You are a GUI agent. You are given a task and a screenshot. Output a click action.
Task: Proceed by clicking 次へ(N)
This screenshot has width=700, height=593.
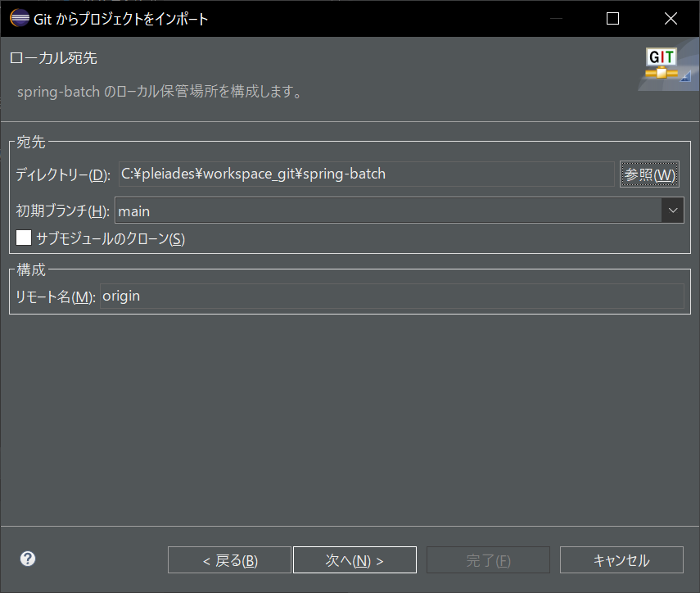pos(355,559)
